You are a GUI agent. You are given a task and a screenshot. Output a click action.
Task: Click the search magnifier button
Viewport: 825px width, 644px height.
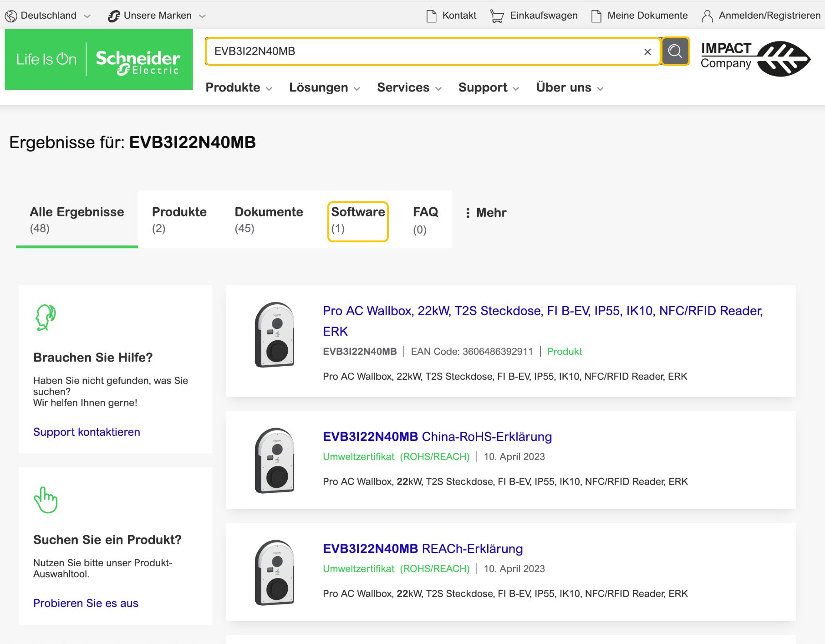[x=675, y=51]
